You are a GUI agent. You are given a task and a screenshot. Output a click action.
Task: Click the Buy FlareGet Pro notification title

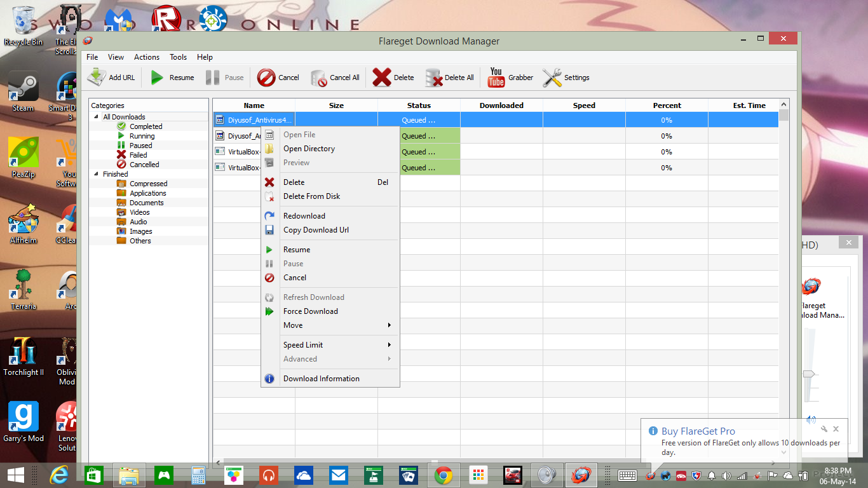point(698,431)
